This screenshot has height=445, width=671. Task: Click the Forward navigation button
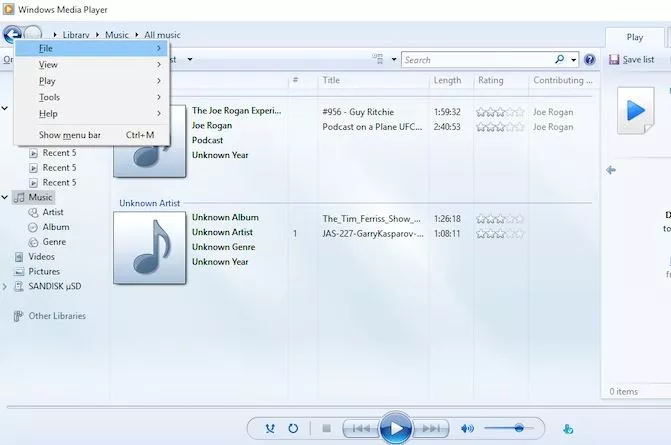33,32
